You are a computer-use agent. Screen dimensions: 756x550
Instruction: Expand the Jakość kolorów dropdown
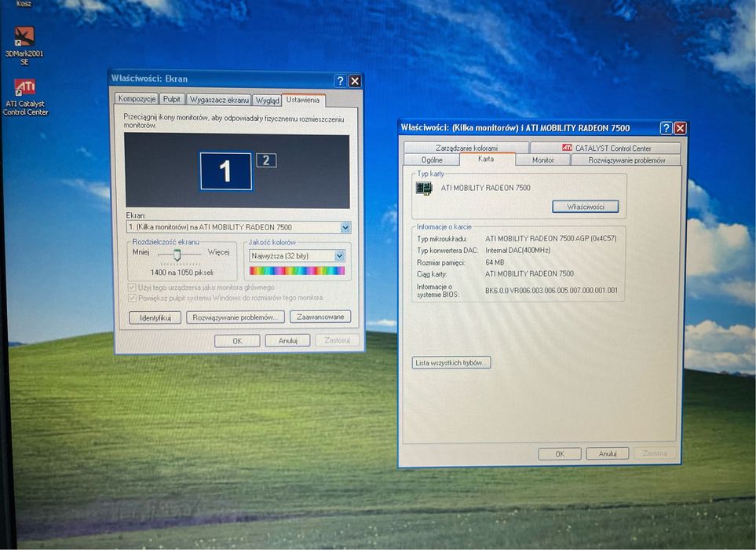click(x=339, y=255)
